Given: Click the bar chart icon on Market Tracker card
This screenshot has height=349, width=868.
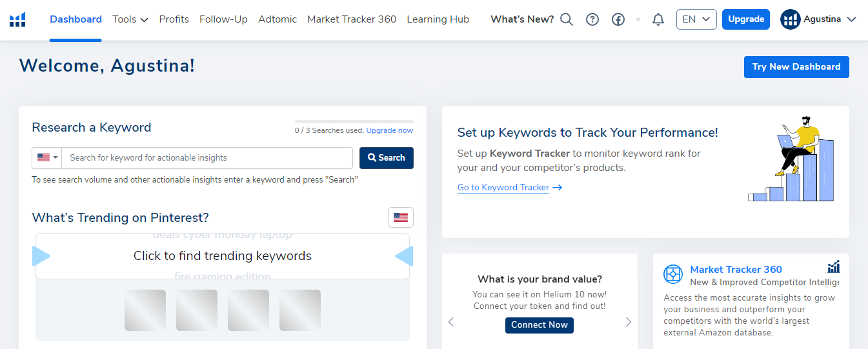Looking at the screenshot, I should pos(833,267).
